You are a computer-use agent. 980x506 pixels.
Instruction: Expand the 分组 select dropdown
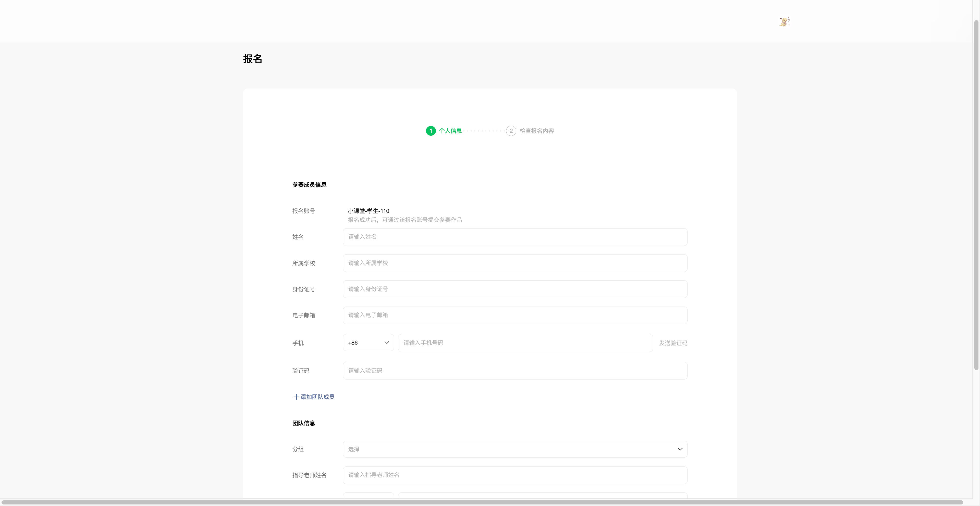(514, 449)
